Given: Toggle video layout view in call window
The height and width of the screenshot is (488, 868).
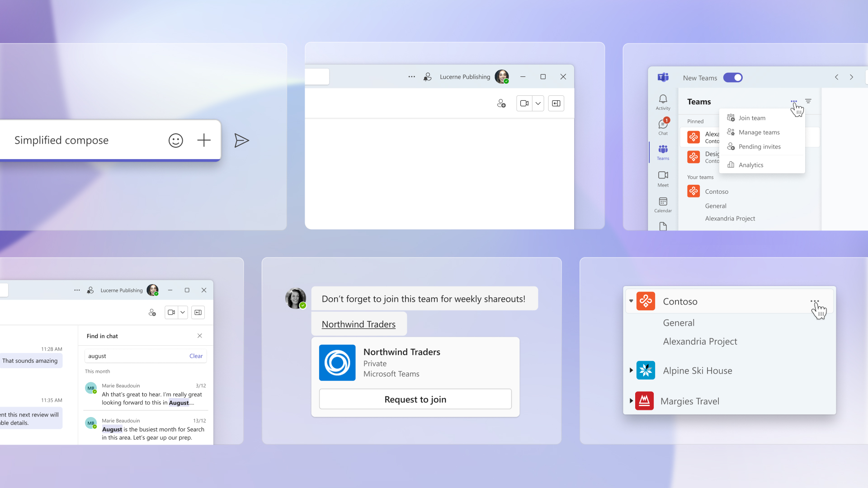Looking at the screenshot, I should (x=555, y=103).
